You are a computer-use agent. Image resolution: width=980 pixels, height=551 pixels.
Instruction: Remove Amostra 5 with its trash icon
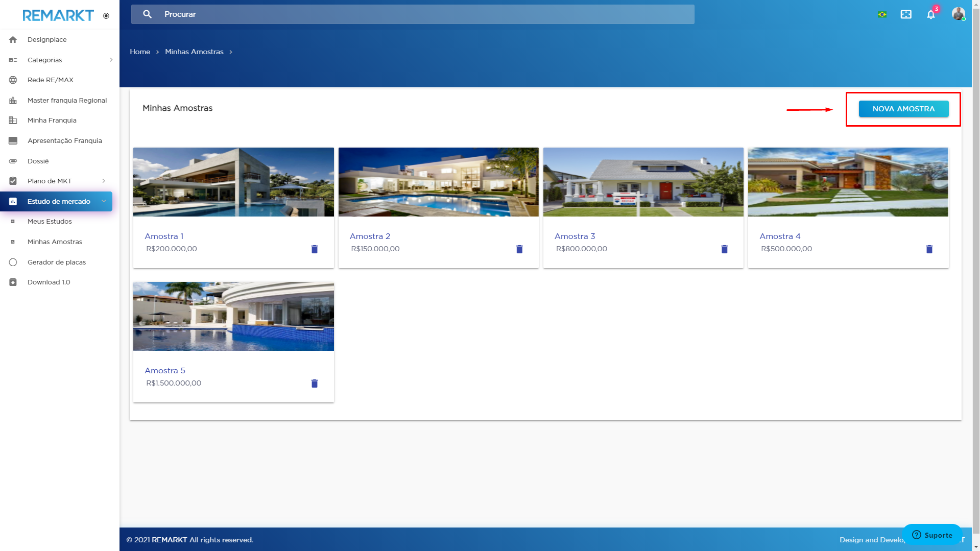pos(315,384)
